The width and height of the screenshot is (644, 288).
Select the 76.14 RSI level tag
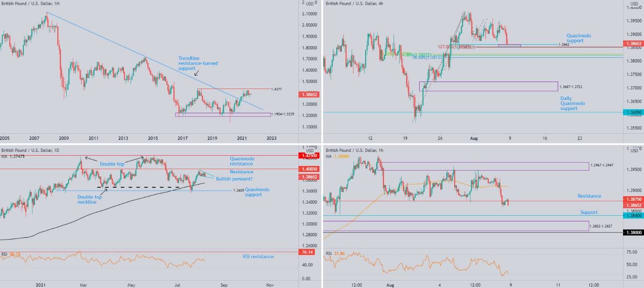tap(306, 252)
